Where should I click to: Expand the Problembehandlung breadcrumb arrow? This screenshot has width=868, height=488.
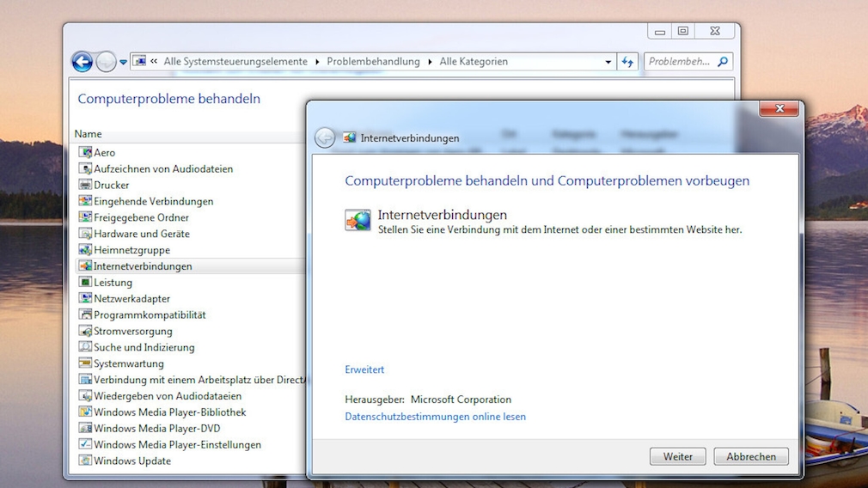(430, 62)
